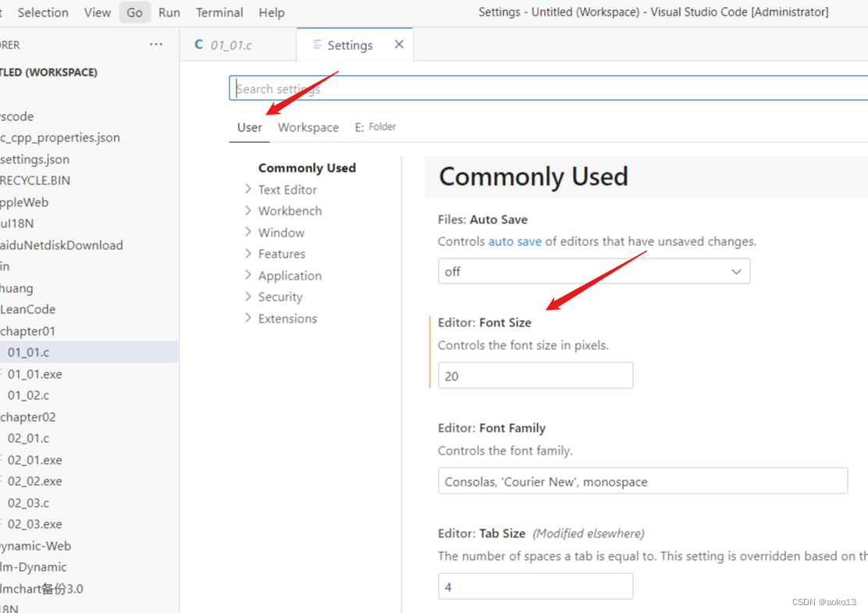Click the Settings tab icon
The width and height of the screenshot is (868, 613).
click(x=317, y=45)
